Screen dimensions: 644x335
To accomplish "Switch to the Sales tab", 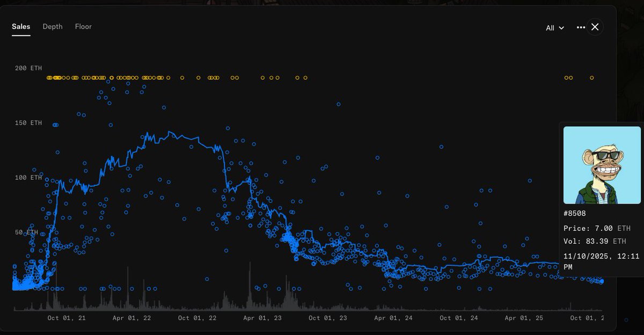I will (x=21, y=26).
